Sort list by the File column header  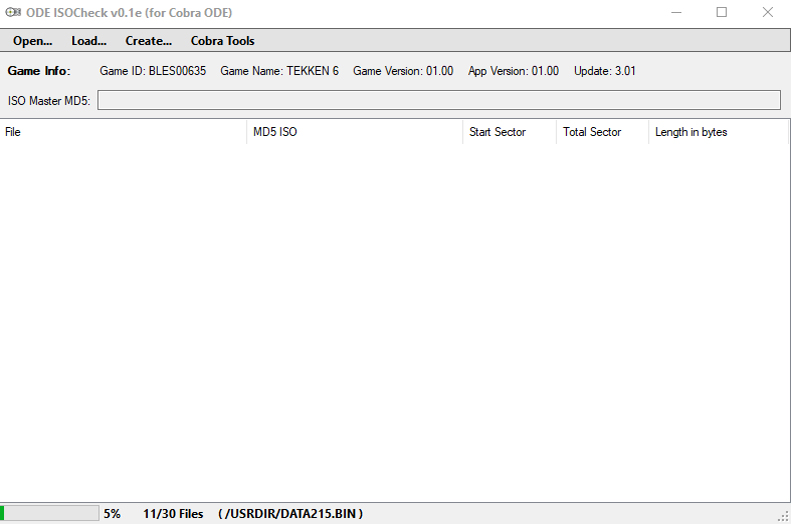[x=123, y=132]
